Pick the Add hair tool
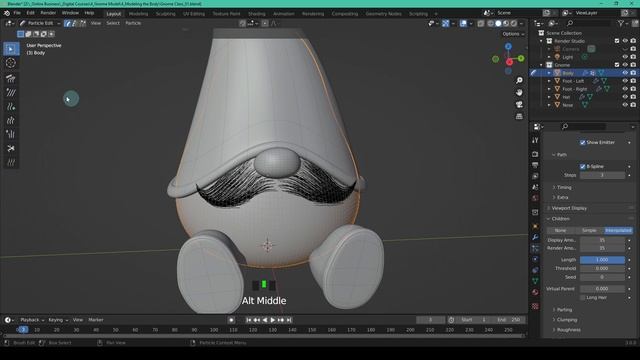 tap(11, 107)
